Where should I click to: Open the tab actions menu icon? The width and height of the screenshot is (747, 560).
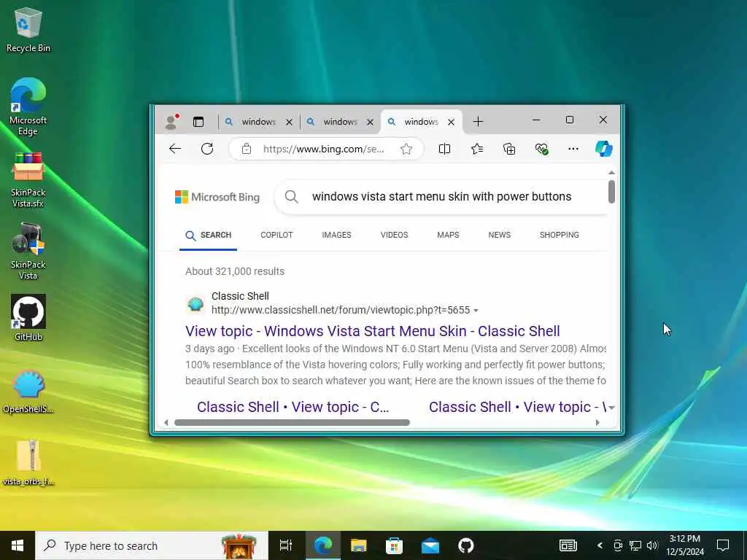click(198, 122)
